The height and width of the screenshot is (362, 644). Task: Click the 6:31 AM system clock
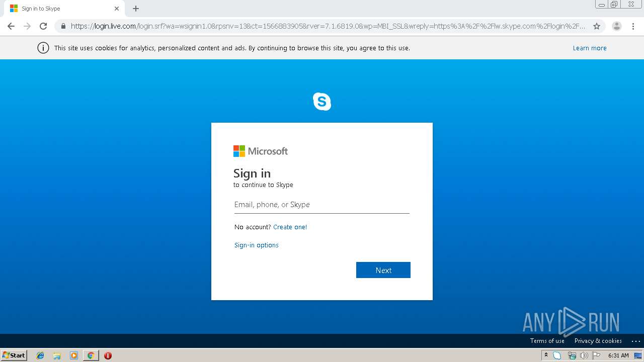pyautogui.click(x=618, y=355)
